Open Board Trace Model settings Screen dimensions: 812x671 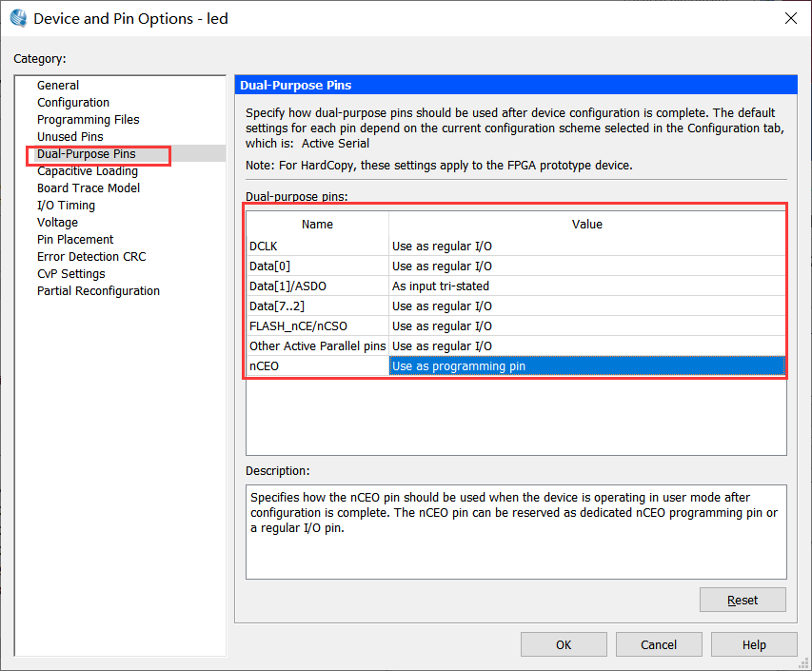[x=89, y=188]
